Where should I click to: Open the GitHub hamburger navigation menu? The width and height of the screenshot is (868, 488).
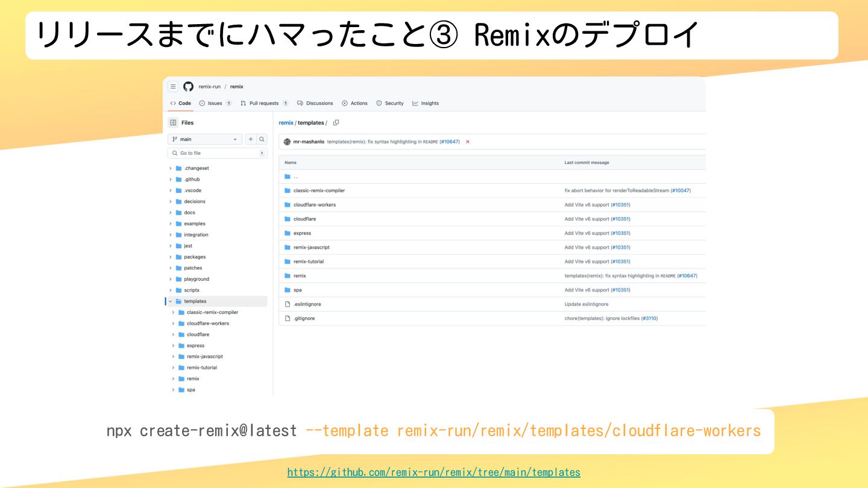(x=173, y=87)
